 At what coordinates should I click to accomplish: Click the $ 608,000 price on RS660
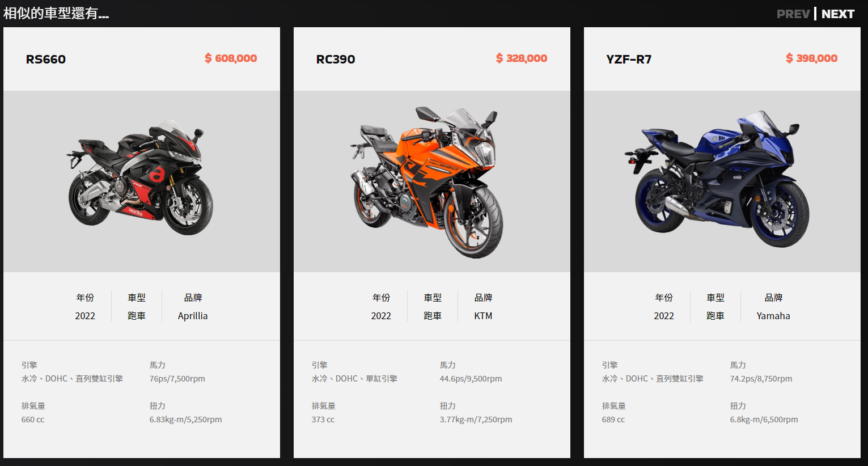pyautogui.click(x=231, y=58)
